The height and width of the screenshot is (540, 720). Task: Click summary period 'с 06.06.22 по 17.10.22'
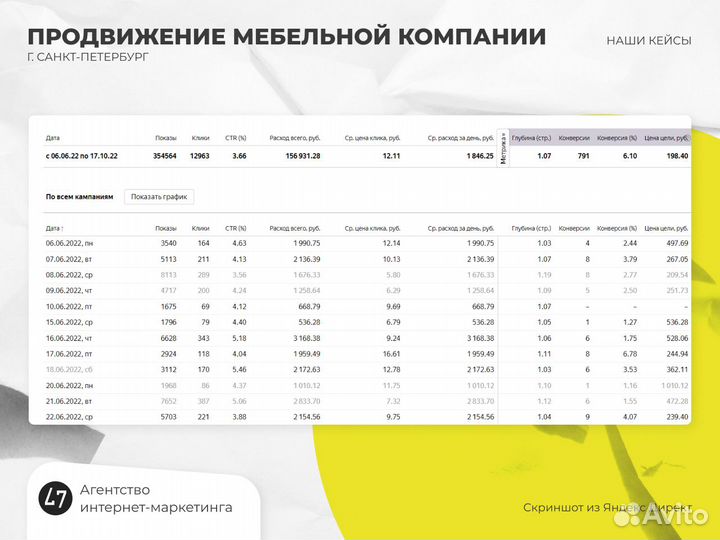81,156
